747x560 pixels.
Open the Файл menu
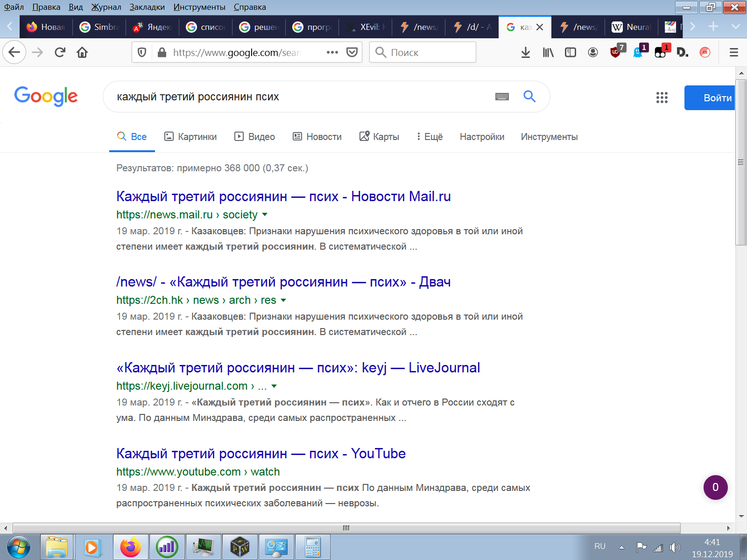point(14,7)
